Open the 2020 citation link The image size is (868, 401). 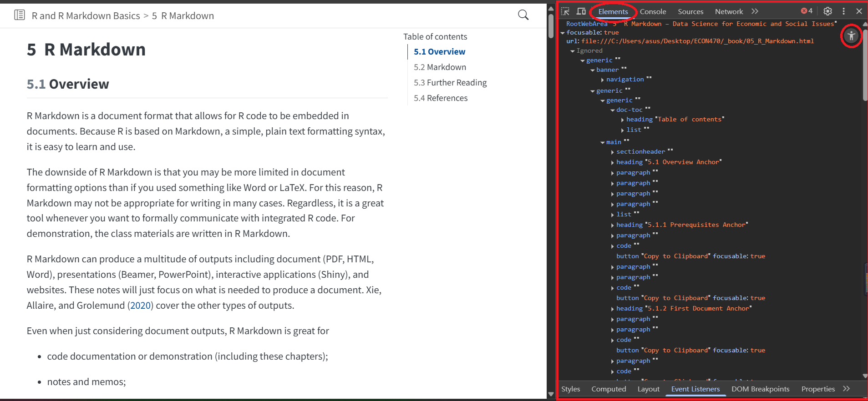[141, 306]
